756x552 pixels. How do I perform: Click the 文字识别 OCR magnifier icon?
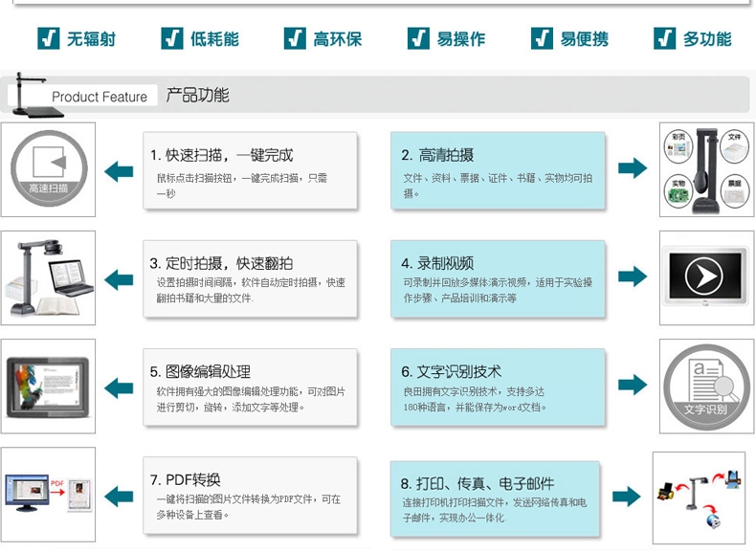click(x=706, y=386)
